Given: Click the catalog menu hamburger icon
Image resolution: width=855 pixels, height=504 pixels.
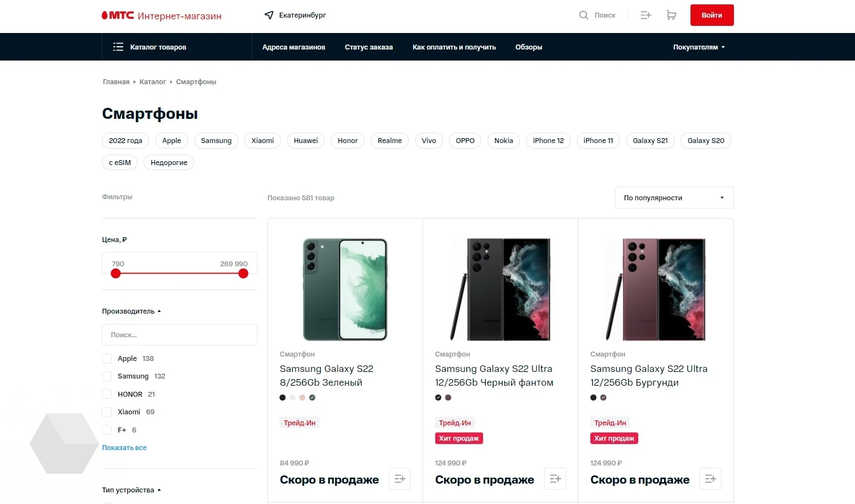Looking at the screenshot, I should tap(118, 47).
